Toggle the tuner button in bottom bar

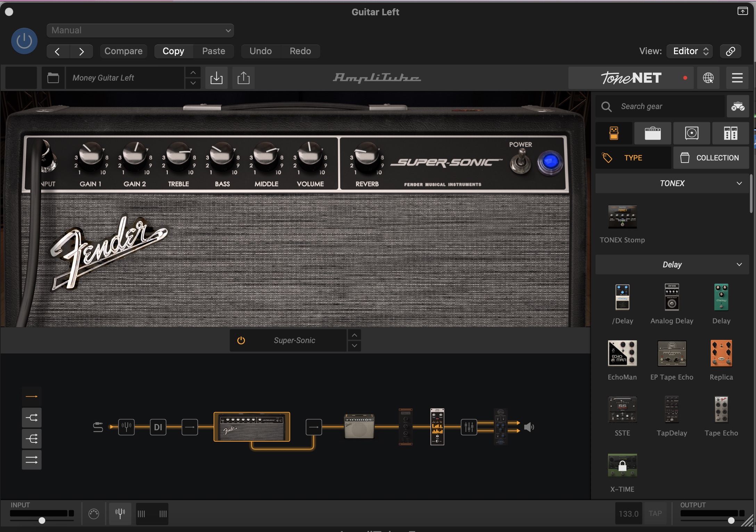[x=120, y=513]
